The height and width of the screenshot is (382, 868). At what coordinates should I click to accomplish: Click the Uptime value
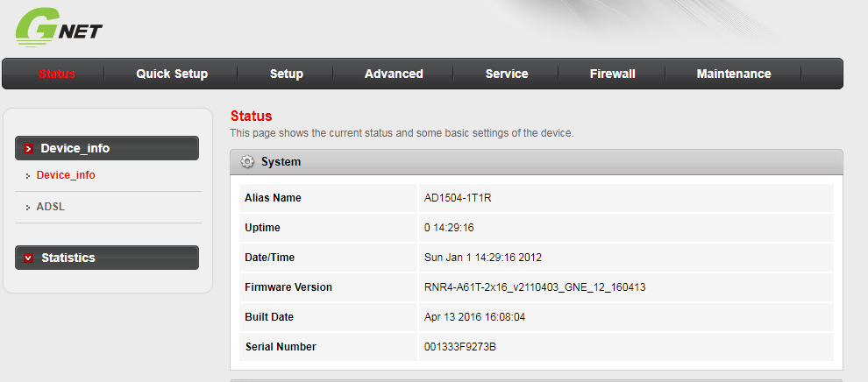[x=449, y=228]
